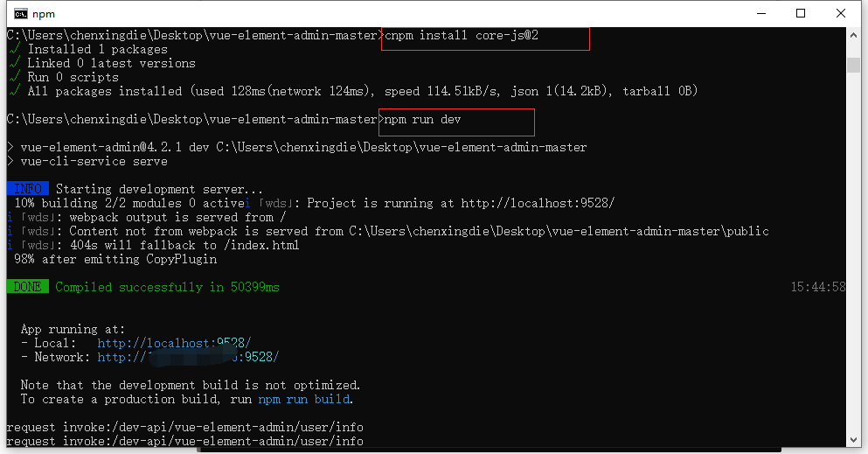Click '98% after emitting CopyPlugin' line
Image resolution: width=868 pixels, height=454 pixels.
pyautogui.click(x=115, y=259)
